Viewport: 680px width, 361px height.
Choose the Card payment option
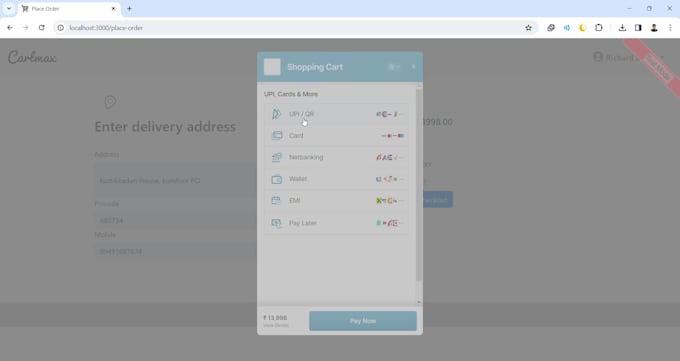336,136
